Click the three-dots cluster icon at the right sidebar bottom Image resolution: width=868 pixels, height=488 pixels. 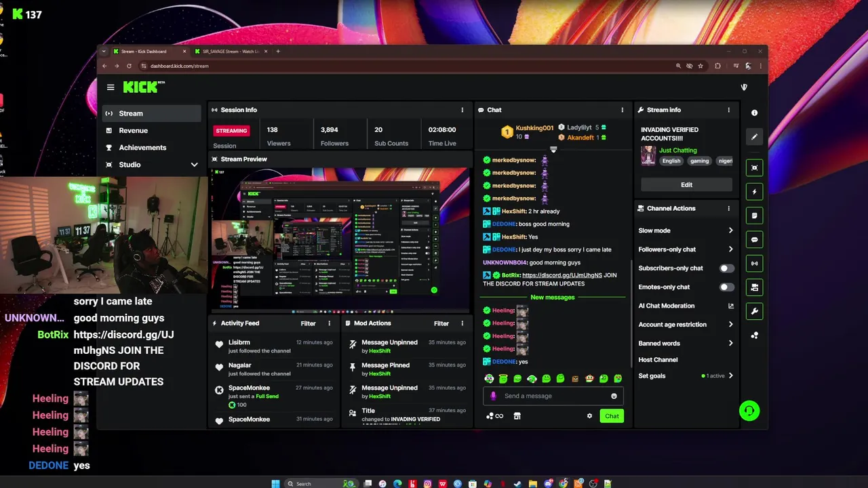754,335
